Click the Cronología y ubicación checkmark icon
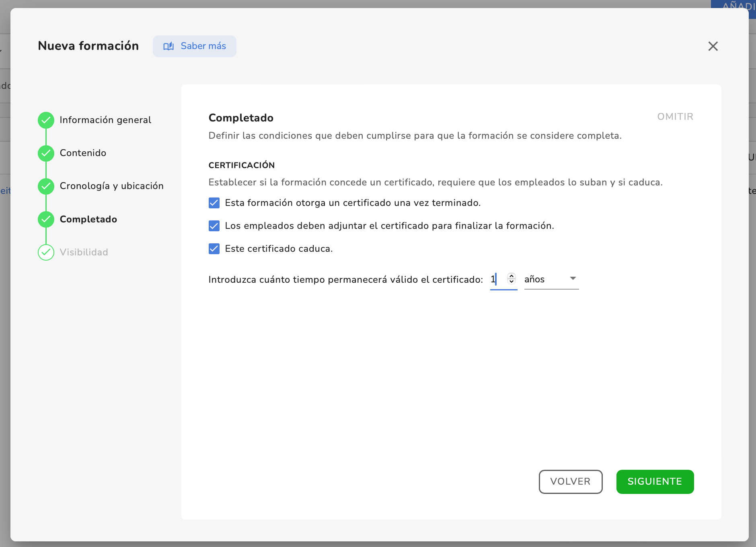756x547 pixels. tap(46, 186)
